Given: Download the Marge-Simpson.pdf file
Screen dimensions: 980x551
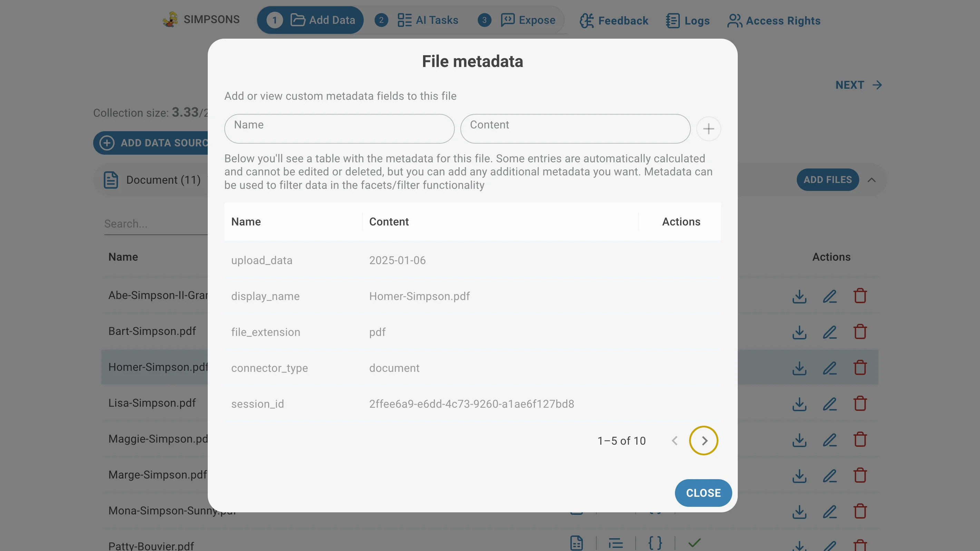Looking at the screenshot, I should point(799,475).
